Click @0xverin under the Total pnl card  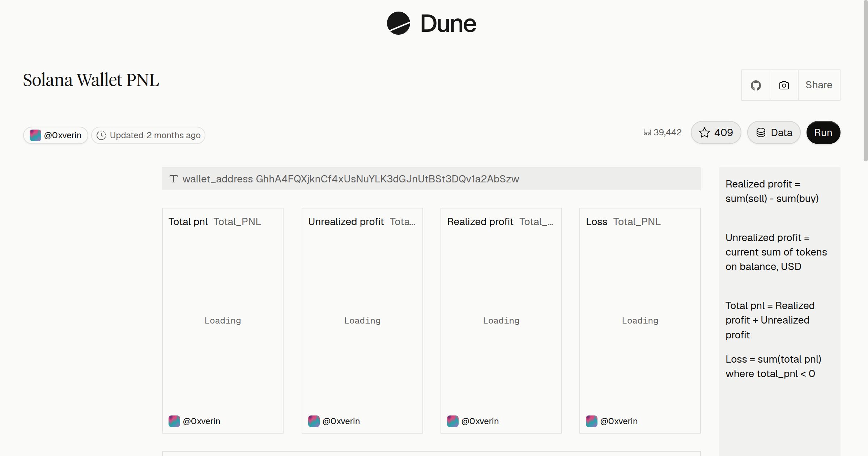[201, 421]
